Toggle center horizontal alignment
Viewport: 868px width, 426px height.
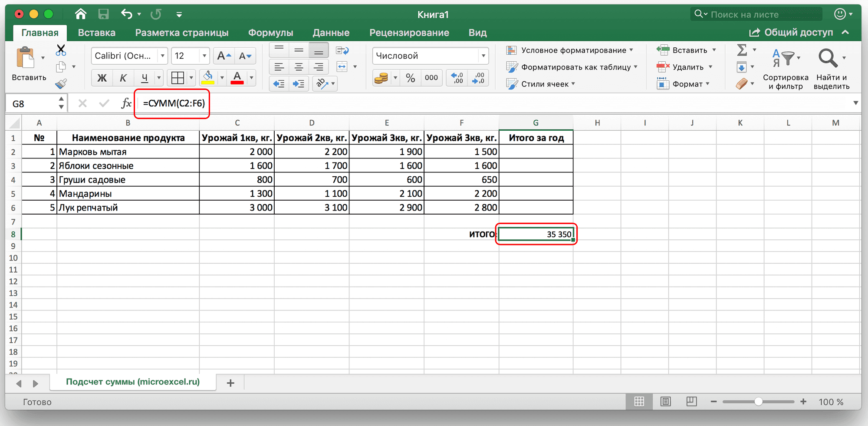click(299, 66)
